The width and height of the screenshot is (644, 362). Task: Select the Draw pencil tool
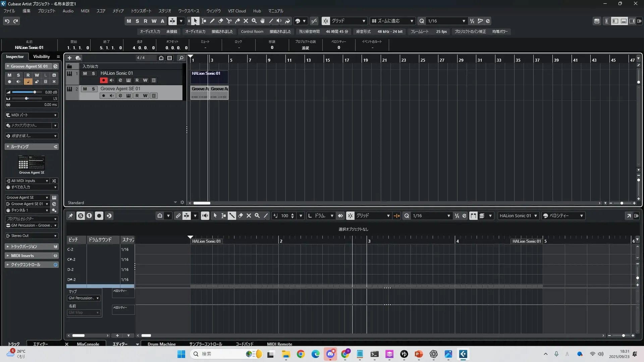212,21
